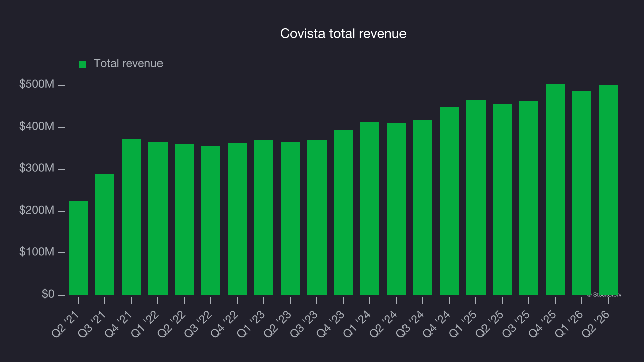Select the Q2 '25 revenue bar
This screenshot has width=644, height=362.
click(x=502, y=199)
